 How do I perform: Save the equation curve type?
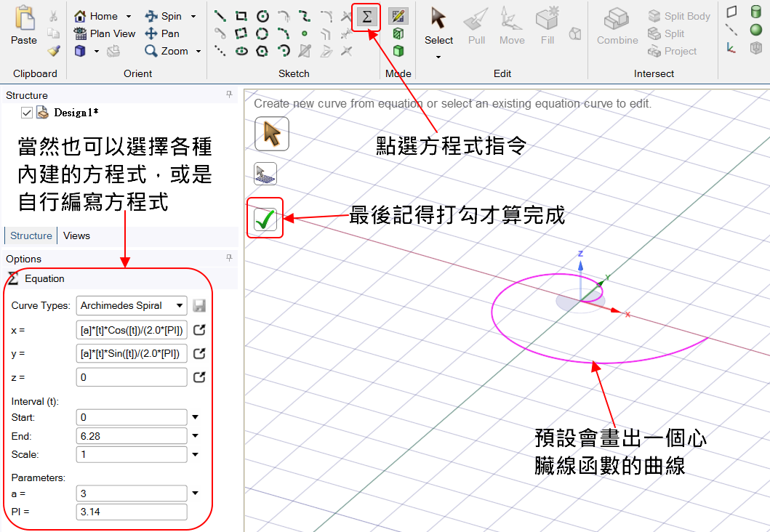199,306
